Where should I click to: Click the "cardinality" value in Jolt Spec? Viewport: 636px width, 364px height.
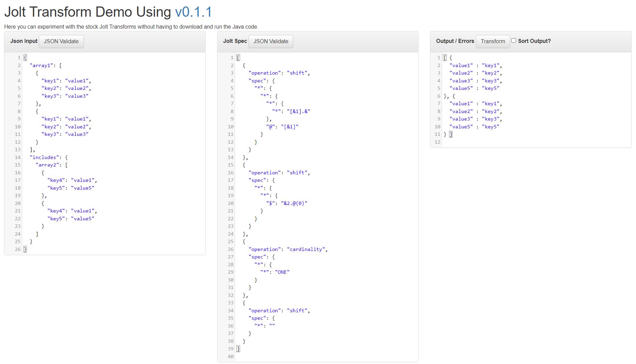click(x=306, y=249)
